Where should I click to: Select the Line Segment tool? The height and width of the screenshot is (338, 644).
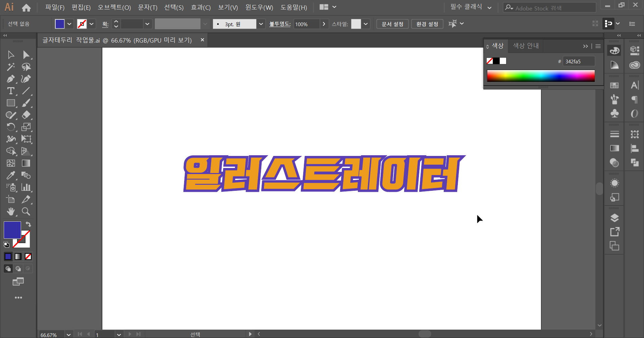pyautogui.click(x=26, y=91)
